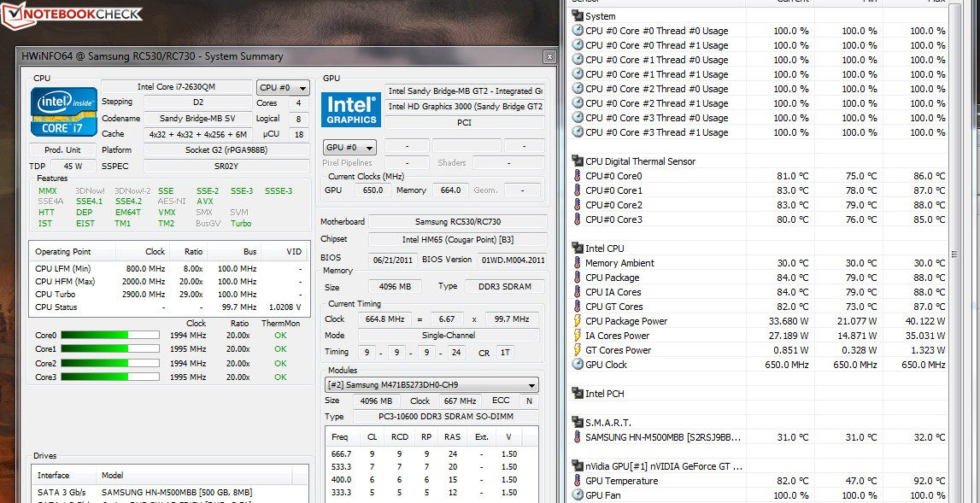Click the lightning icon for CPU Package Power

(578, 321)
